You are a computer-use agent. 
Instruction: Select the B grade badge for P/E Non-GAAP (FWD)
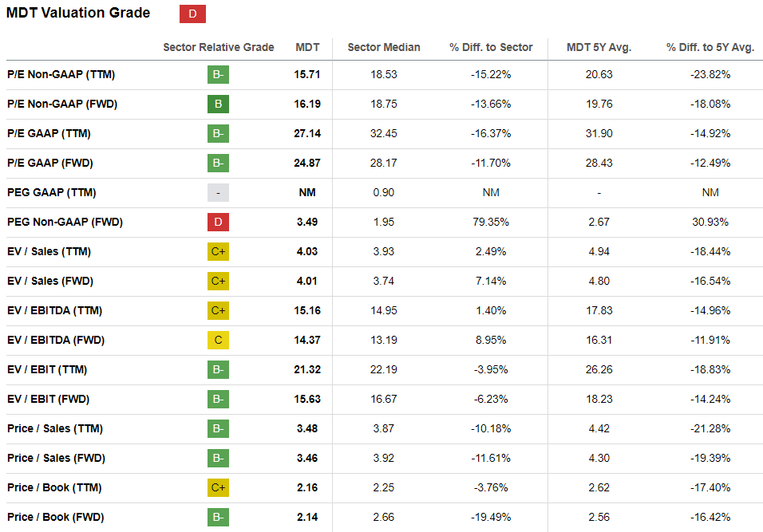click(x=218, y=104)
